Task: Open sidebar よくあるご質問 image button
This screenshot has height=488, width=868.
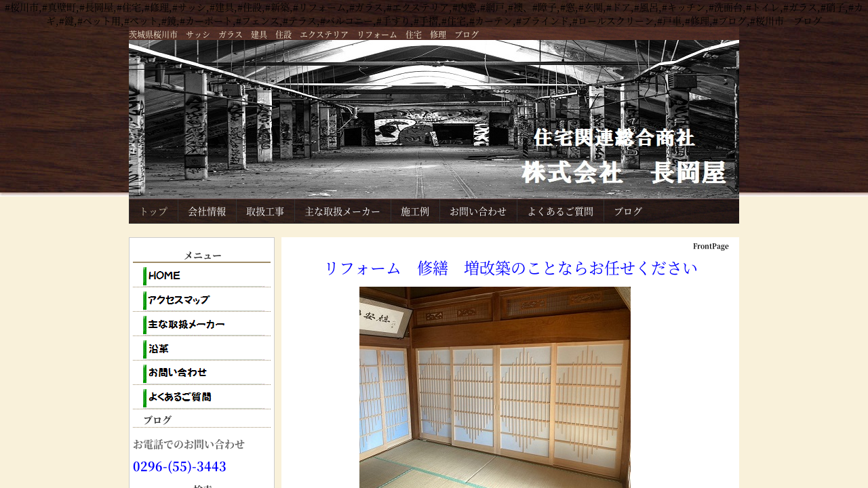Action: (179, 398)
